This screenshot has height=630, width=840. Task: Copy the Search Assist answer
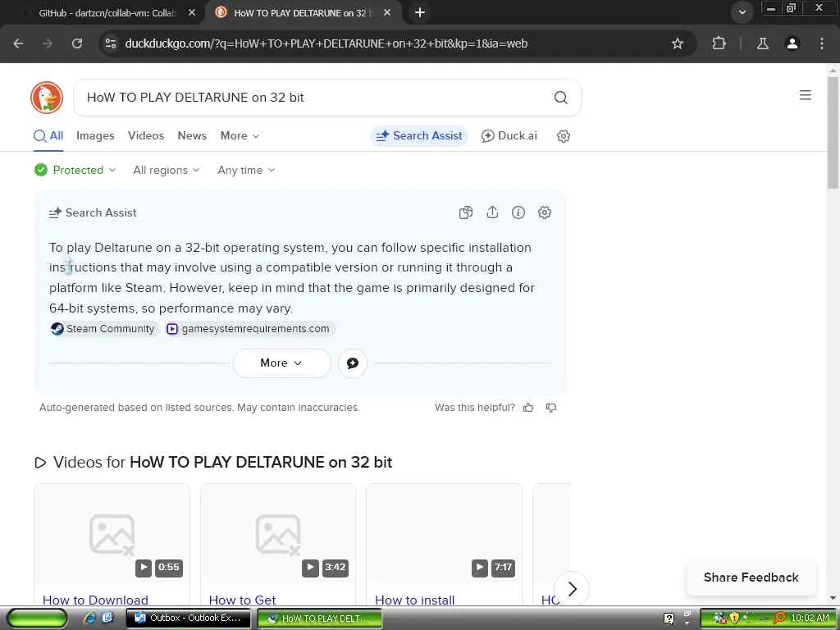point(466,212)
